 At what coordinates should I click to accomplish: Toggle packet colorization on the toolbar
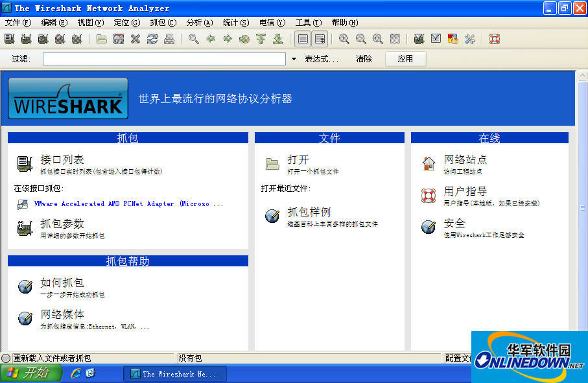pos(302,39)
